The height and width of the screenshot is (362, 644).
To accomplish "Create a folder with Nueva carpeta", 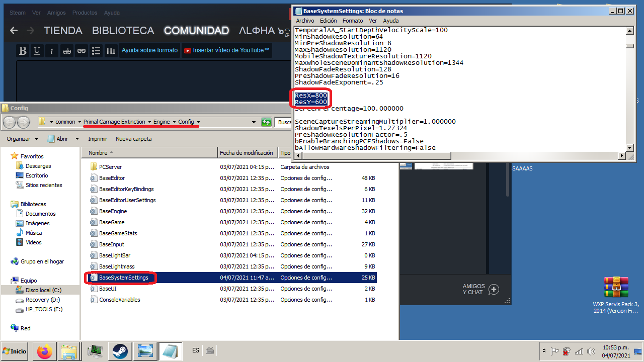I will coord(134,139).
